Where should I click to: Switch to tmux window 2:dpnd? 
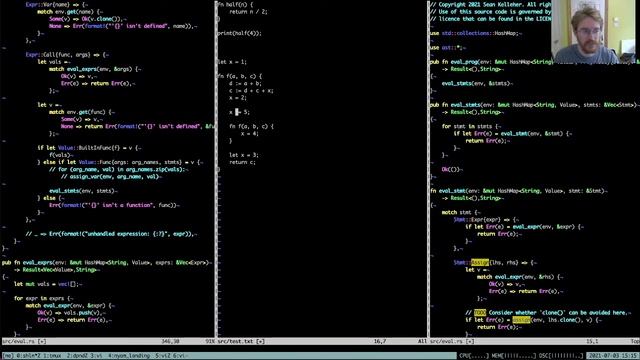[x=78, y=356]
